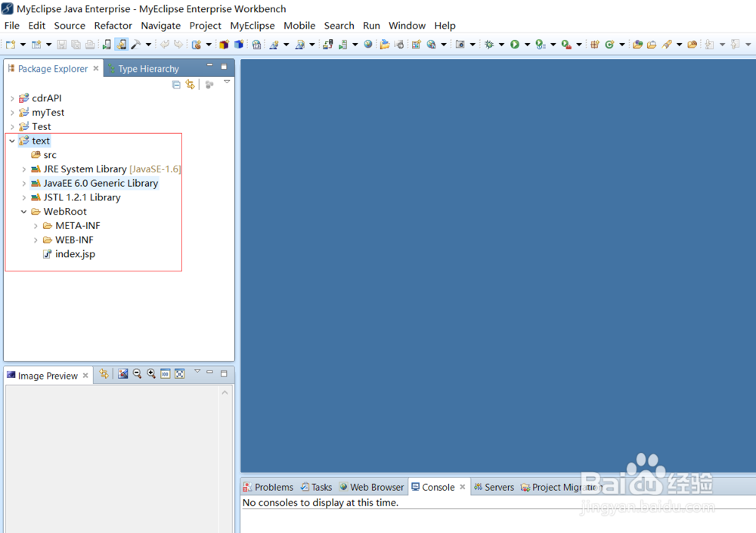The image size is (756, 533).
Task: Click the green bug Debug icon
Action: (x=489, y=45)
